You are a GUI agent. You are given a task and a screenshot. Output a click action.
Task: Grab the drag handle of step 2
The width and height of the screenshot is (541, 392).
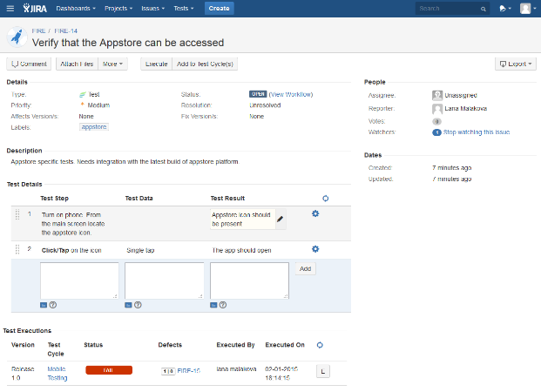point(17,249)
